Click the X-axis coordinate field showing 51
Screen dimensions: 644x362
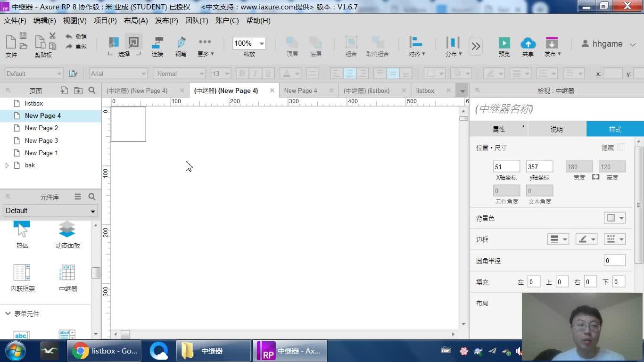[506, 166]
